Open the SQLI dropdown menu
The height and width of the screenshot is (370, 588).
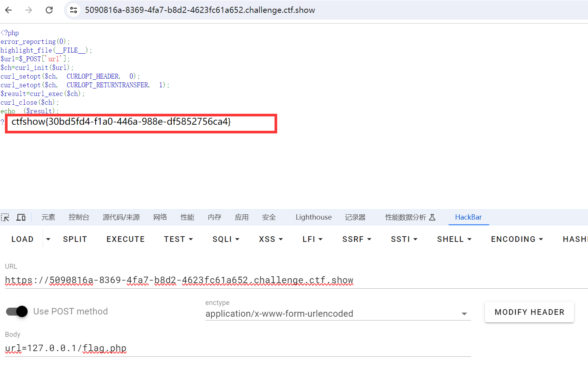click(x=226, y=239)
